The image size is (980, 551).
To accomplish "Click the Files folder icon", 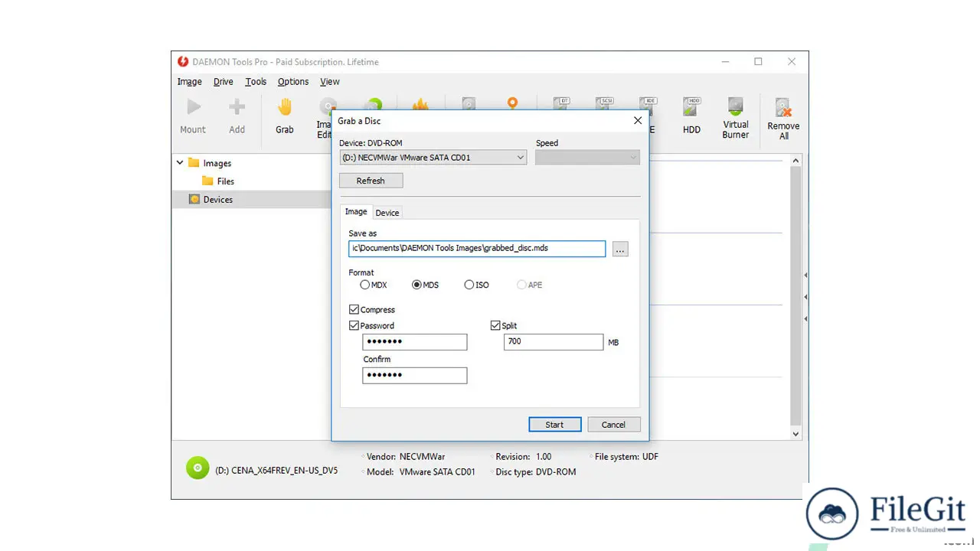I will click(x=207, y=181).
